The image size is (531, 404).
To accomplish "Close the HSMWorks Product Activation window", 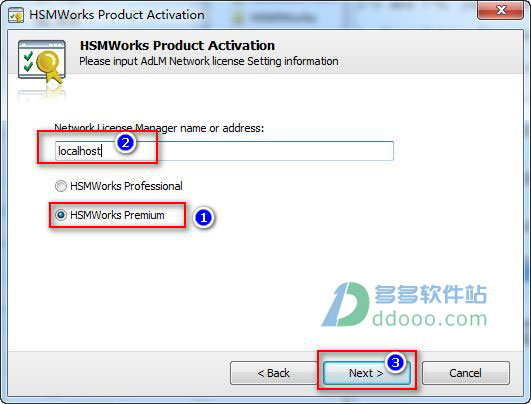I will (x=502, y=10).
